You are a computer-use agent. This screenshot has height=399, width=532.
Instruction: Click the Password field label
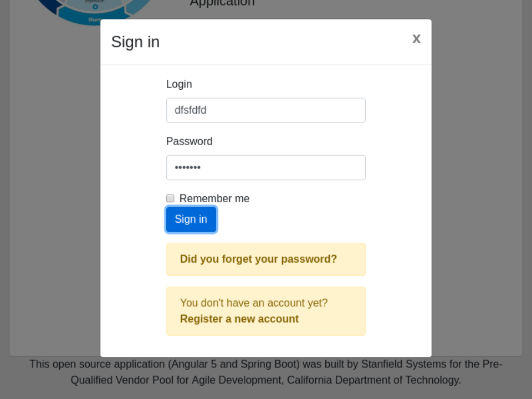(189, 141)
